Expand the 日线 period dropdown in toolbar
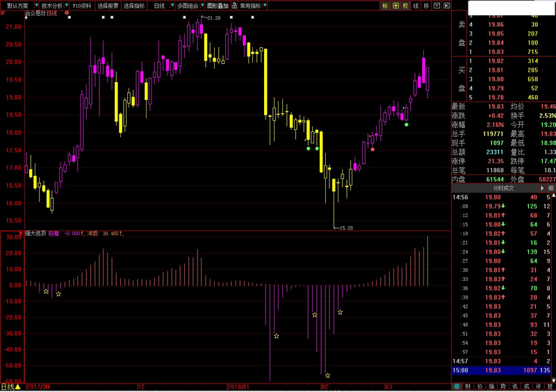 [x=172, y=6]
